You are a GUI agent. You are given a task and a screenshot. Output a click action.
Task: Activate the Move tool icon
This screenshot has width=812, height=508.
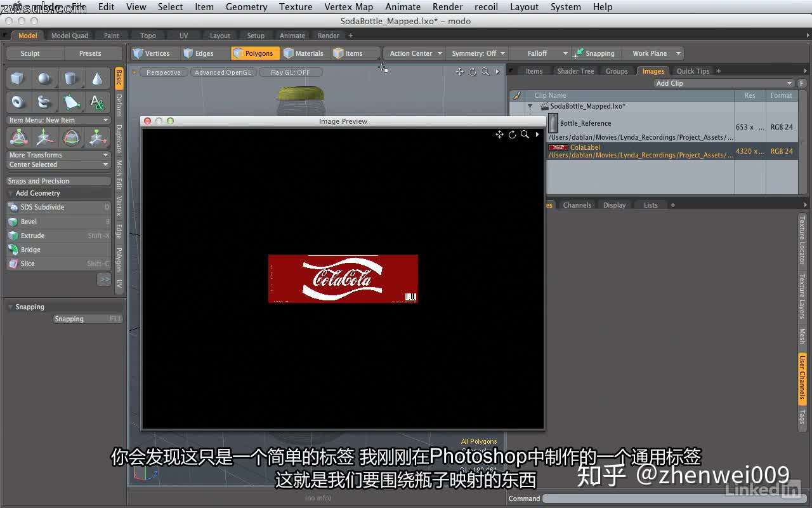(x=44, y=137)
